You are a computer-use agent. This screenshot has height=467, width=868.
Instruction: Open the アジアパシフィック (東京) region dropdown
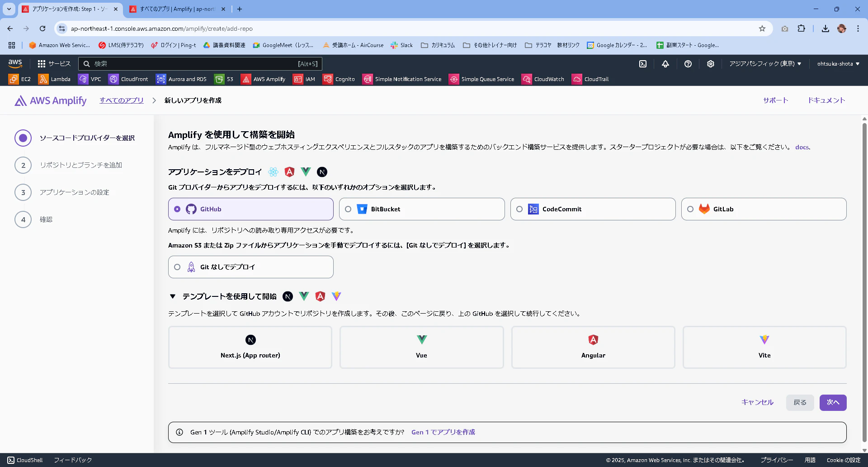(x=765, y=64)
